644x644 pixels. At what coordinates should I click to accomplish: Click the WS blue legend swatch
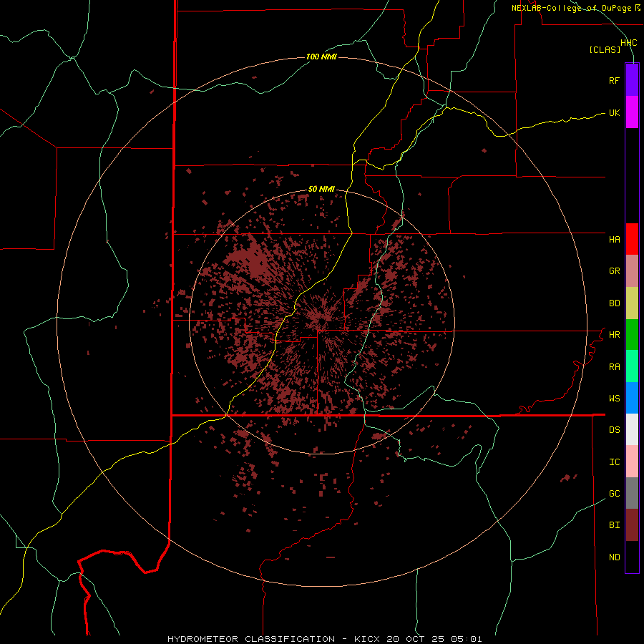(x=632, y=398)
